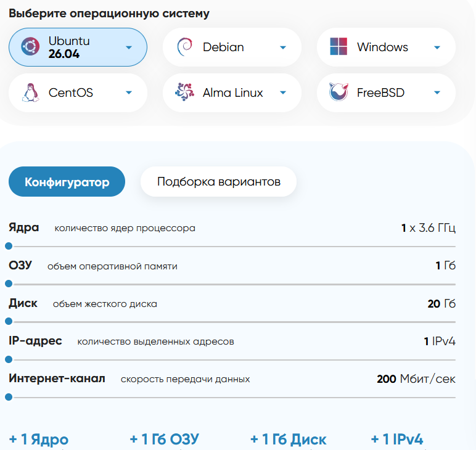476x450 pixels.
Task: Click the Интернет-канал slider handle
Action: pyautogui.click(x=9, y=397)
